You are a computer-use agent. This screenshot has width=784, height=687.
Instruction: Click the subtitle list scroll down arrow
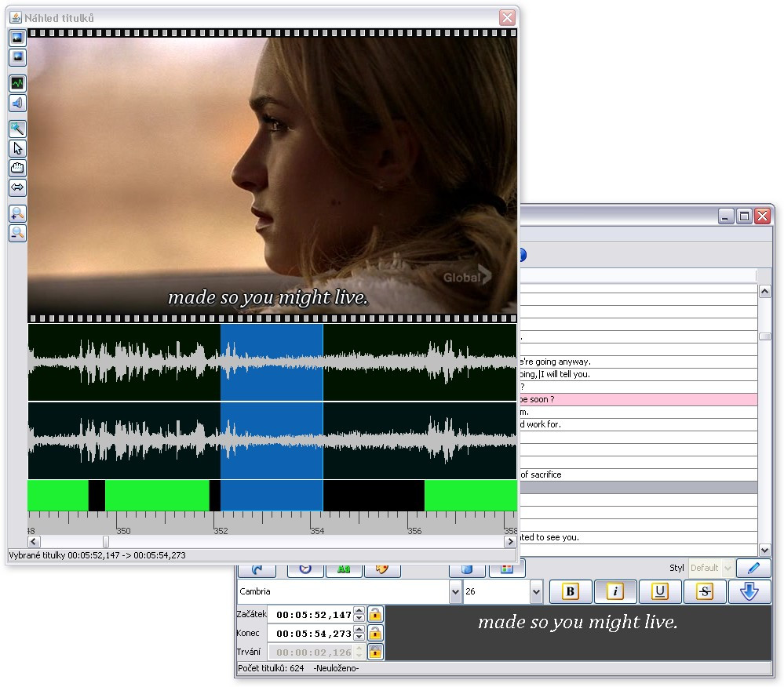pos(764,550)
